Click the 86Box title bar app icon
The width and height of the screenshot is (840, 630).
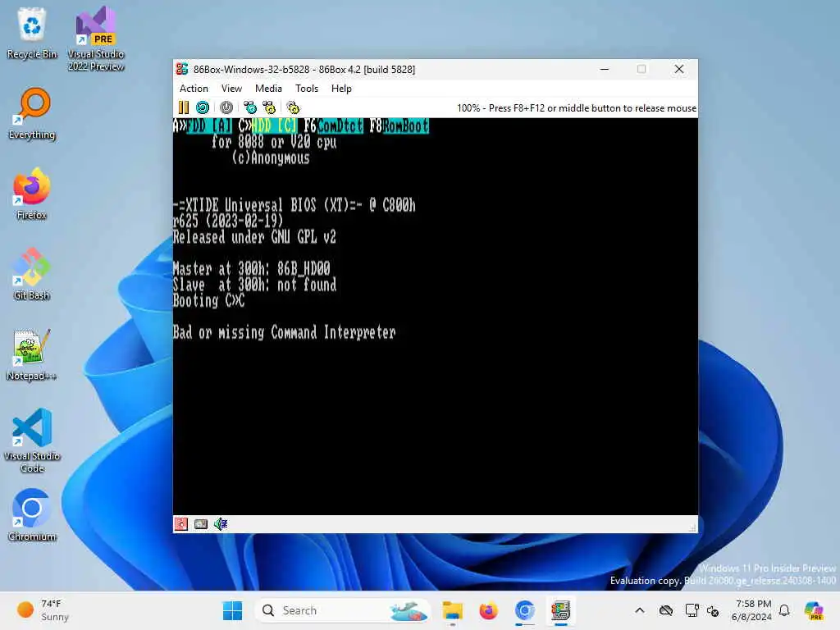point(182,69)
